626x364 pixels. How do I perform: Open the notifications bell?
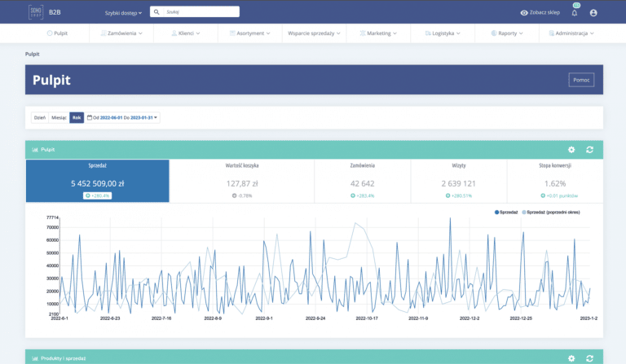point(574,13)
